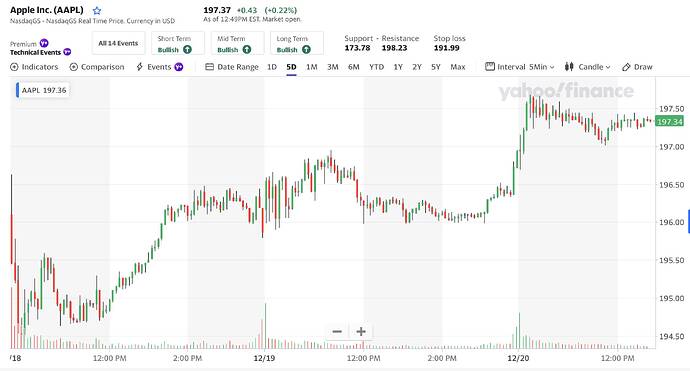Click the Candle chart type icon

point(569,67)
